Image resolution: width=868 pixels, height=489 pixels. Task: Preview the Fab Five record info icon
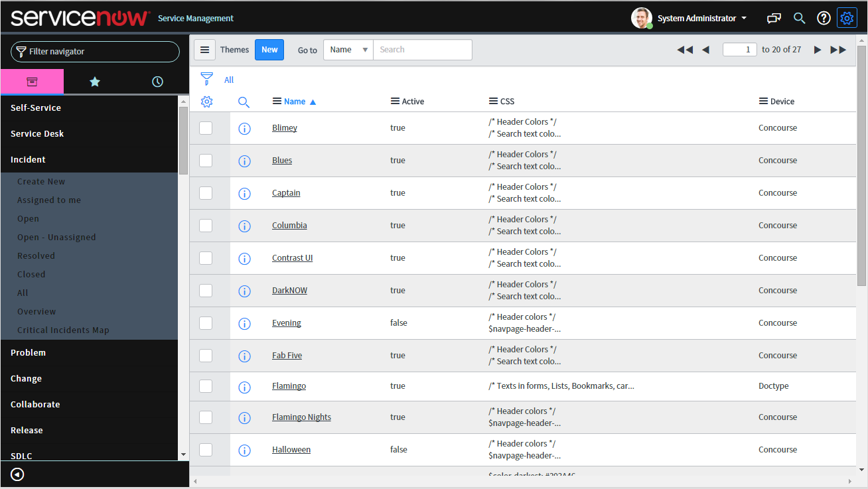[244, 356]
